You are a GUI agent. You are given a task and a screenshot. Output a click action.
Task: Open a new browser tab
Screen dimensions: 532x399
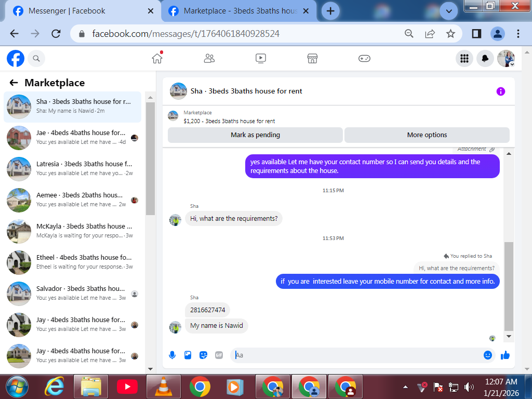click(330, 11)
